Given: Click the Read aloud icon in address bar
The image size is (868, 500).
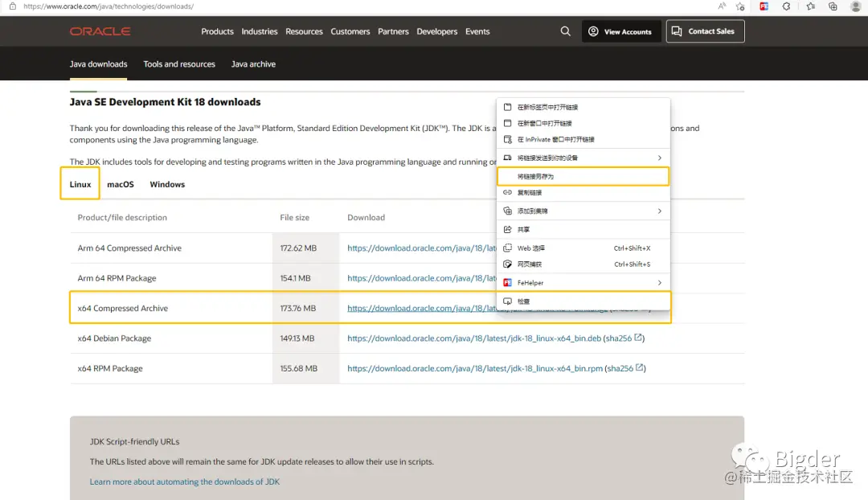Looking at the screenshot, I should 722,6.
